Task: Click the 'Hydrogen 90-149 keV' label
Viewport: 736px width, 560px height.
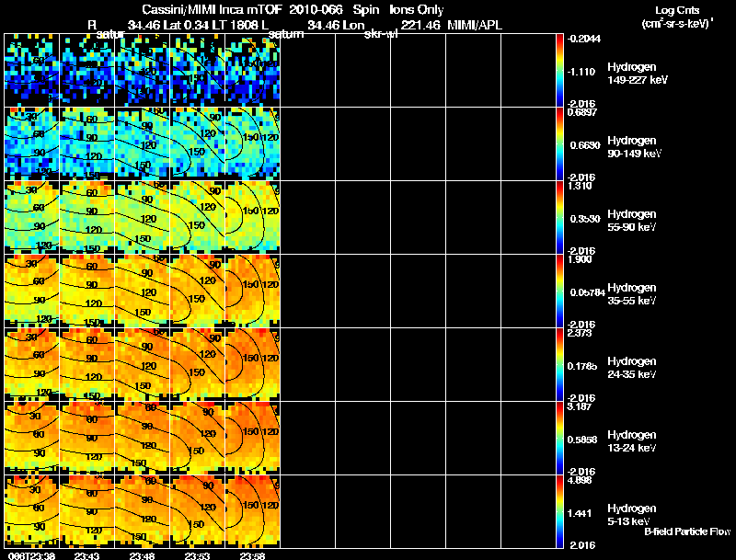Action: (x=634, y=147)
